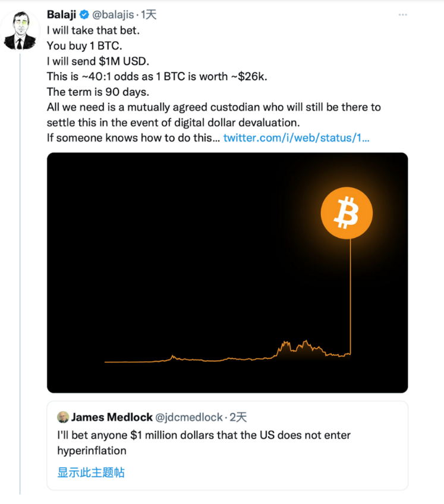Click the 1天 tweet timestamp

(x=149, y=14)
